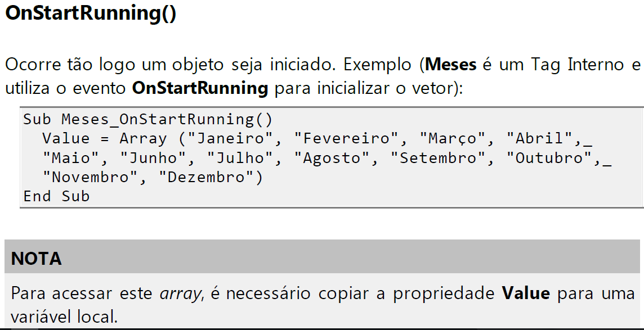
Task: Click the bold word Value in note
Action: 526,293
